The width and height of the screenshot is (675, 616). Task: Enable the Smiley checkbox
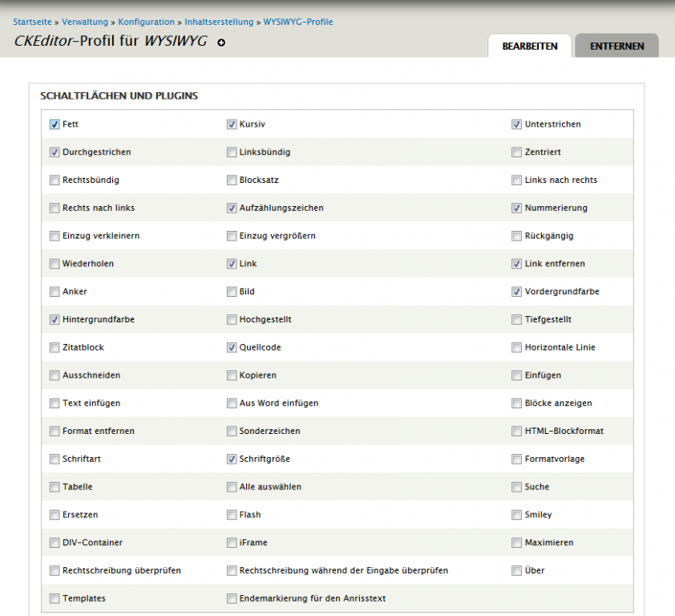(x=517, y=515)
